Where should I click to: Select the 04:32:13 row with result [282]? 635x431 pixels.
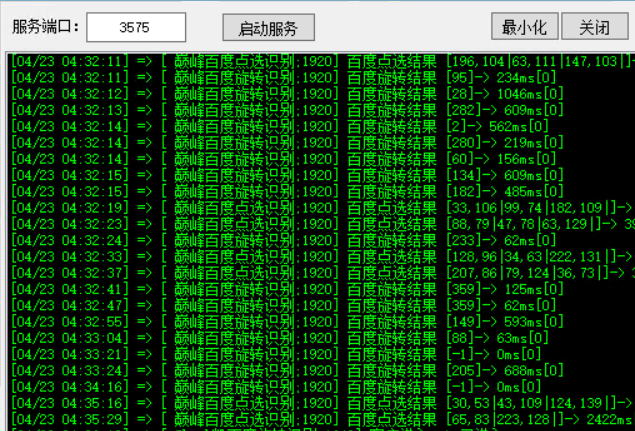[x=287, y=110]
